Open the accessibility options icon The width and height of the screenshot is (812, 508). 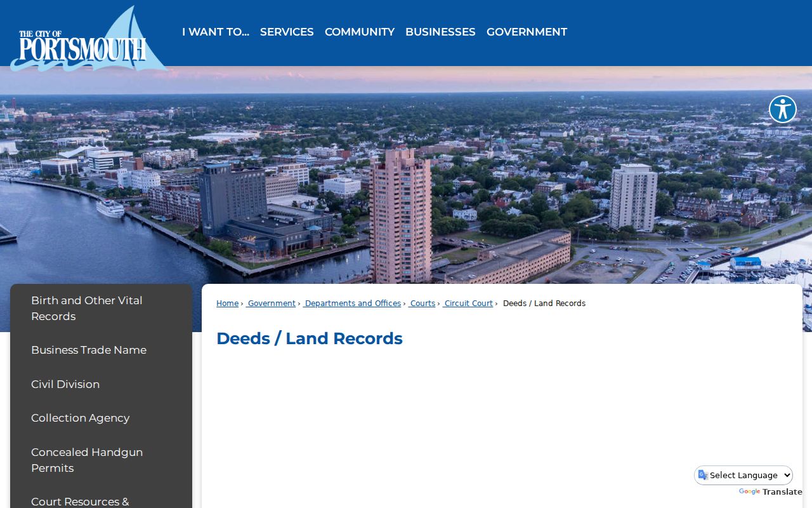tap(782, 109)
